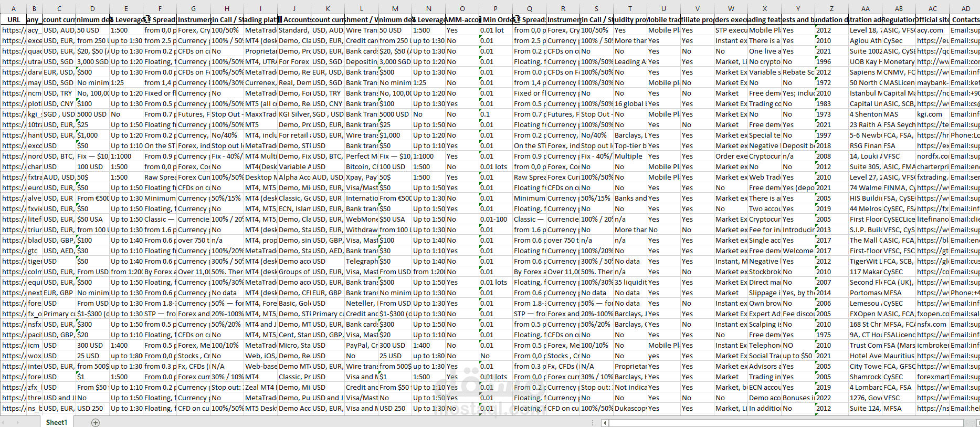
Task: Select the Perfect M cell
Action: tap(361, 156)
